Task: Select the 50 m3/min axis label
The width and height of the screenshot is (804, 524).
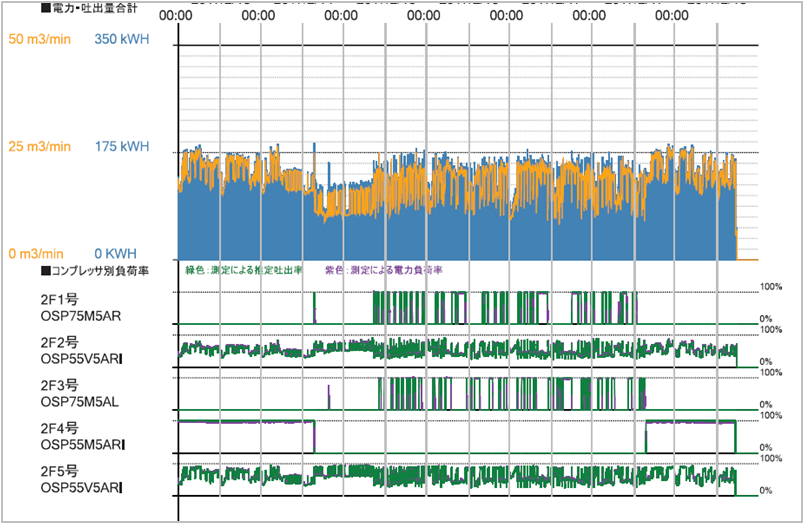Action: [39, 39]
